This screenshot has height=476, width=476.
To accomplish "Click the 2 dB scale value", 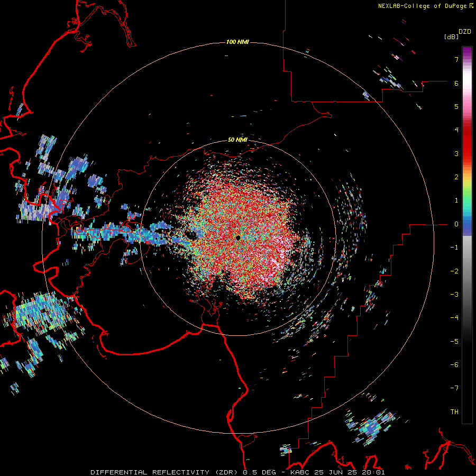I will (x=456, y=177).
